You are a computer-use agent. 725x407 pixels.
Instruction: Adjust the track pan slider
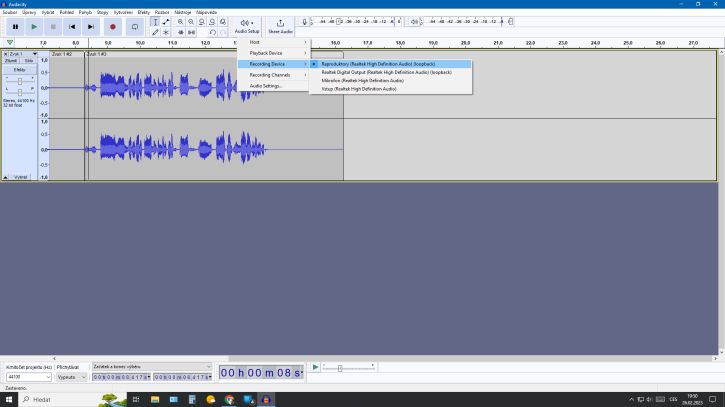pos(19,92)
